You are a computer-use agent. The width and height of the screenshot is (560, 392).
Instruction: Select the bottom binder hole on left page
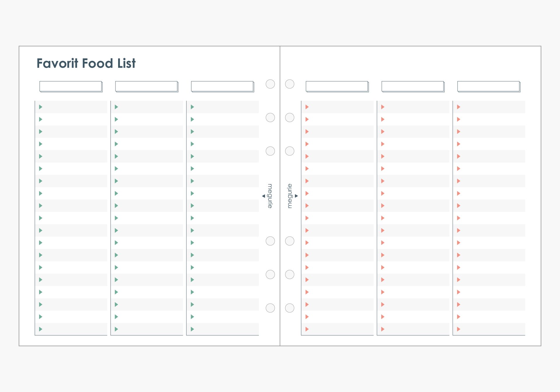click(270, 308)
